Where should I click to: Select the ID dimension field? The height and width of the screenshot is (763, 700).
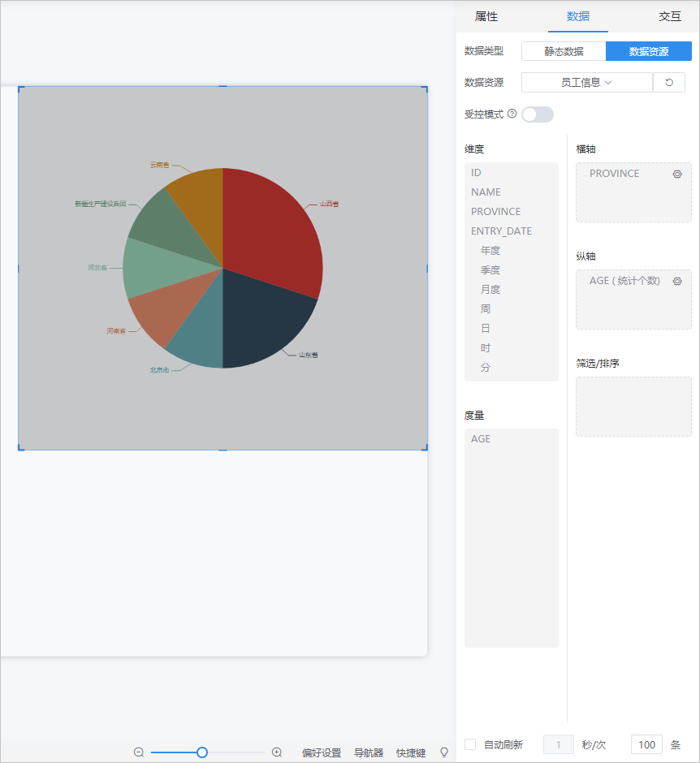476,172
